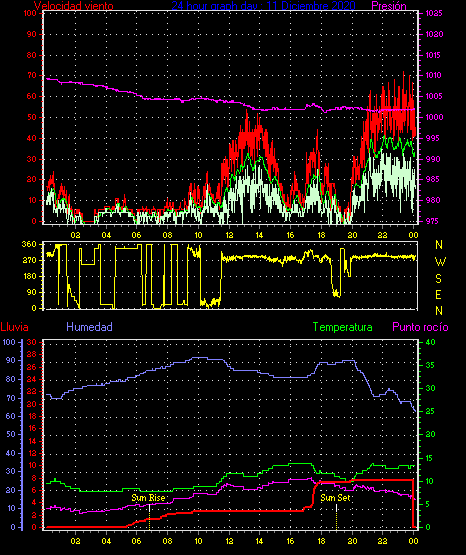
Task: Click the 1025 pressure axis value
Action: pos(434,13)
